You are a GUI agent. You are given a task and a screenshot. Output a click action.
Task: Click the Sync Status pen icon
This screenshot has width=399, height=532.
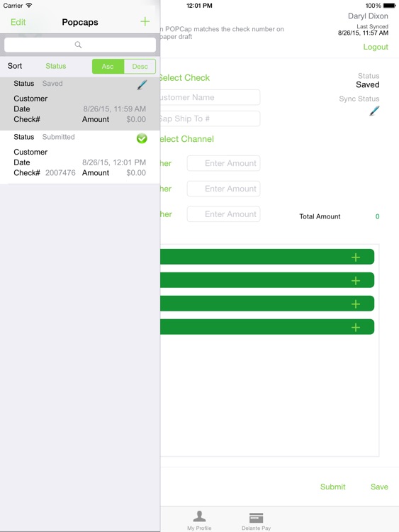click(374, 111)
